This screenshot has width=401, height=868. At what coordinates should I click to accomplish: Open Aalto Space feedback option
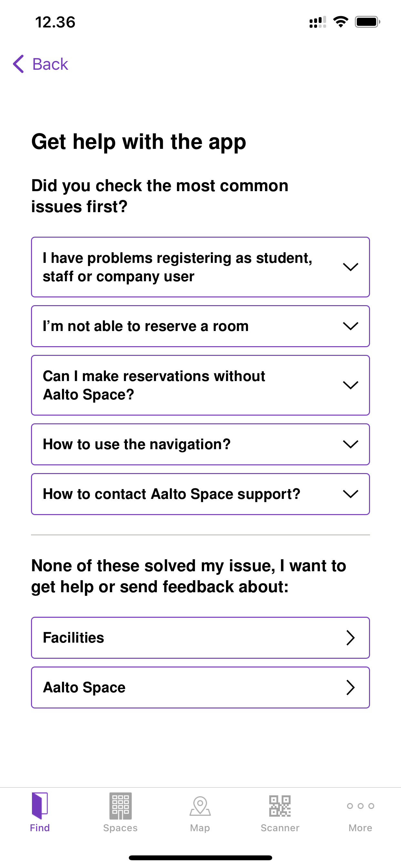[200, 687]
